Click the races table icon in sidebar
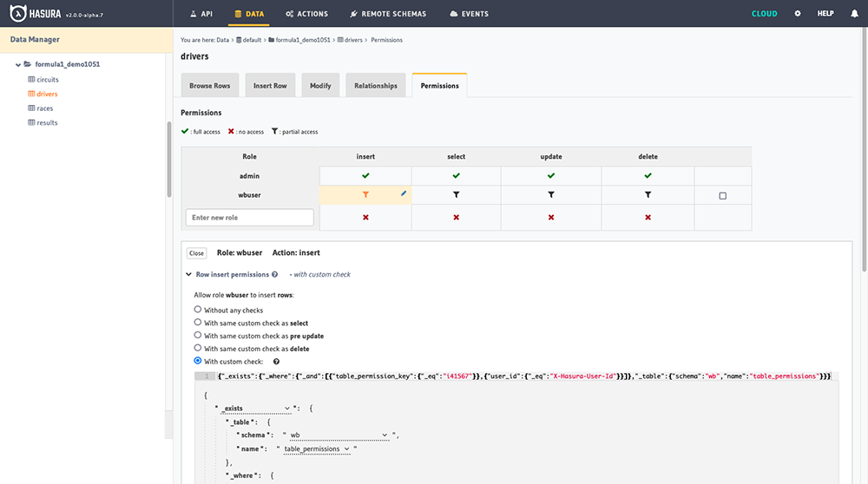Screen dimensions: 868x484 (x=31, y=108)
